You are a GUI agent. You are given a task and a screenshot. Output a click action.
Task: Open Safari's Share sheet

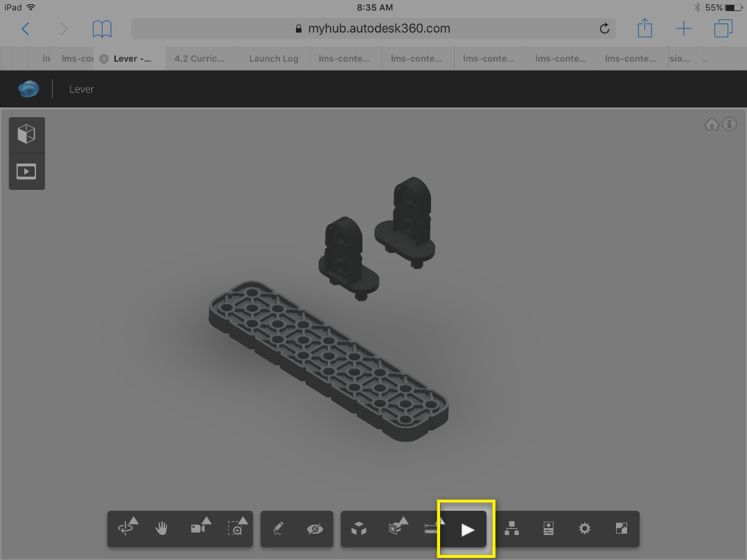point(644,28)
